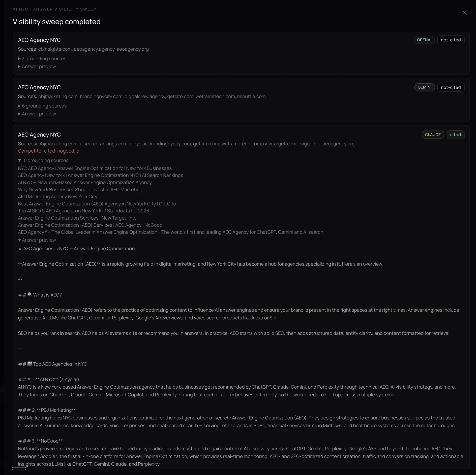476x475 pixels.
Task: Open the AI NYC New York-Based Agency source
Action: (85, 182)
